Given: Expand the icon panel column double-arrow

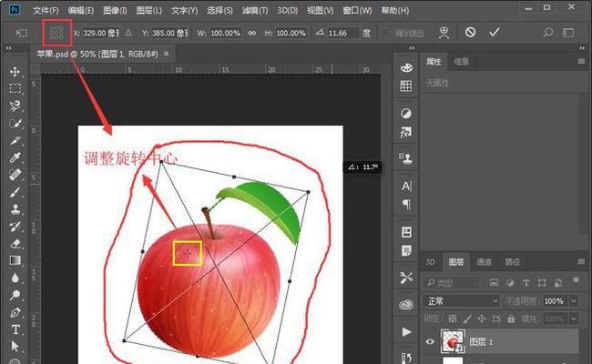Looking at the screenshot, I should tap(412, 48).
